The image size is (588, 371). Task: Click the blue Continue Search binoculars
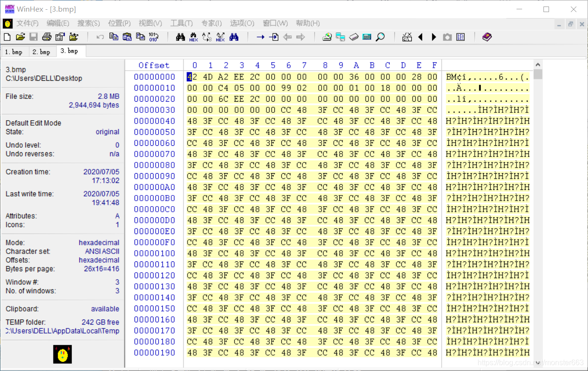(234, 37)
